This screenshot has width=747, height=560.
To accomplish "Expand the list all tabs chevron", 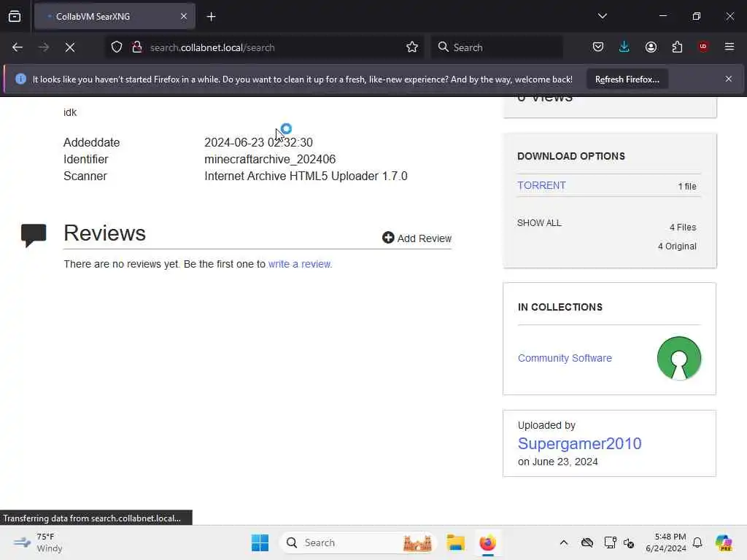I will tap(602, 16).
